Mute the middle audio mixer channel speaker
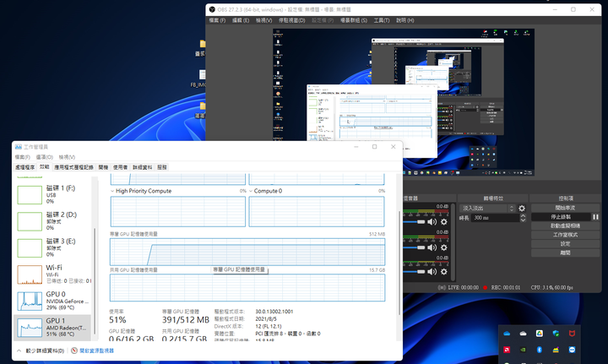Screen dimensions: 608x364 432,247
